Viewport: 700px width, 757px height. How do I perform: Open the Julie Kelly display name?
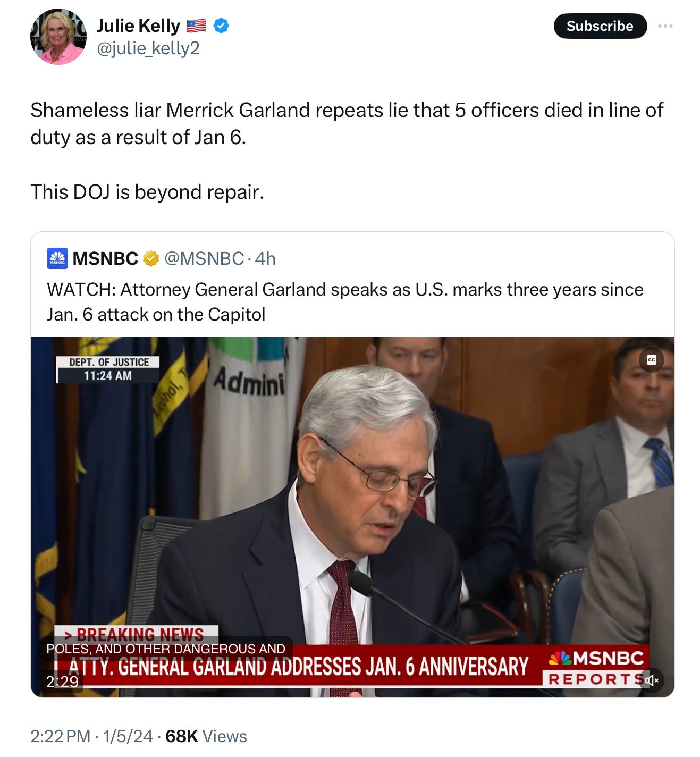(138, 26)
